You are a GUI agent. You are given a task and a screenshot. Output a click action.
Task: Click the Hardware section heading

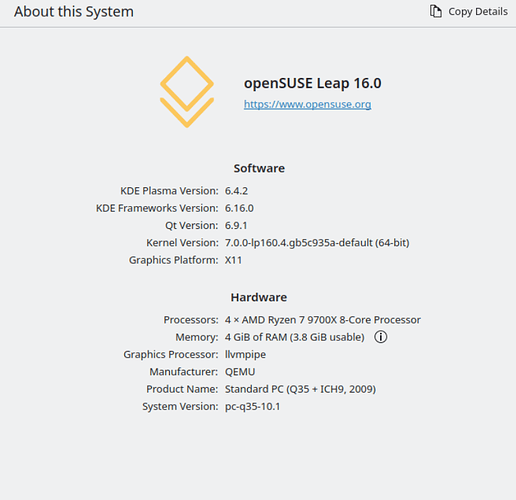[x=259, y=297]
